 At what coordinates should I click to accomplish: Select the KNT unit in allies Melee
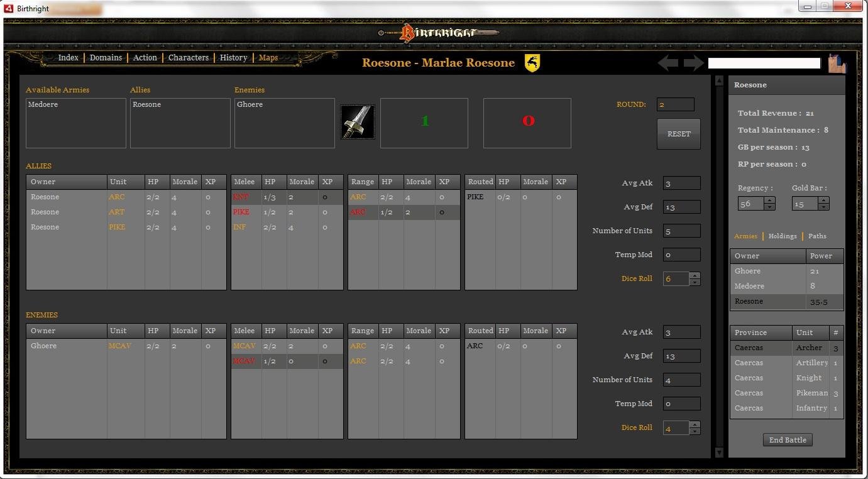tap(287, 197)
